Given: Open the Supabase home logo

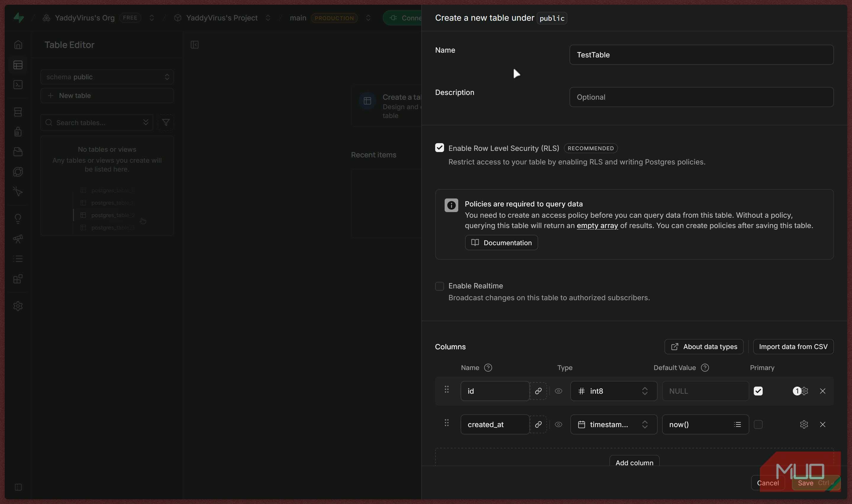Looking at the screenshot, I should pyautogui.click(x=19, y=17).
